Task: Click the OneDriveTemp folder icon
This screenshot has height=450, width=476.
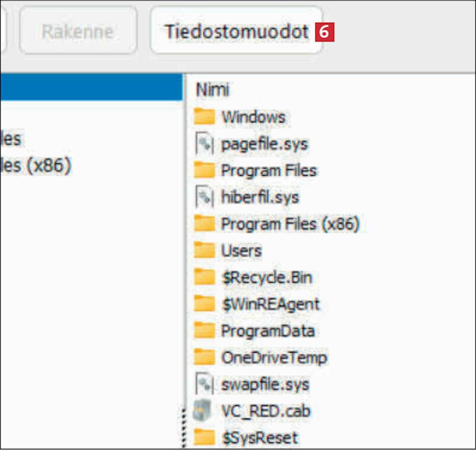Action: click(x=204, y=356)
